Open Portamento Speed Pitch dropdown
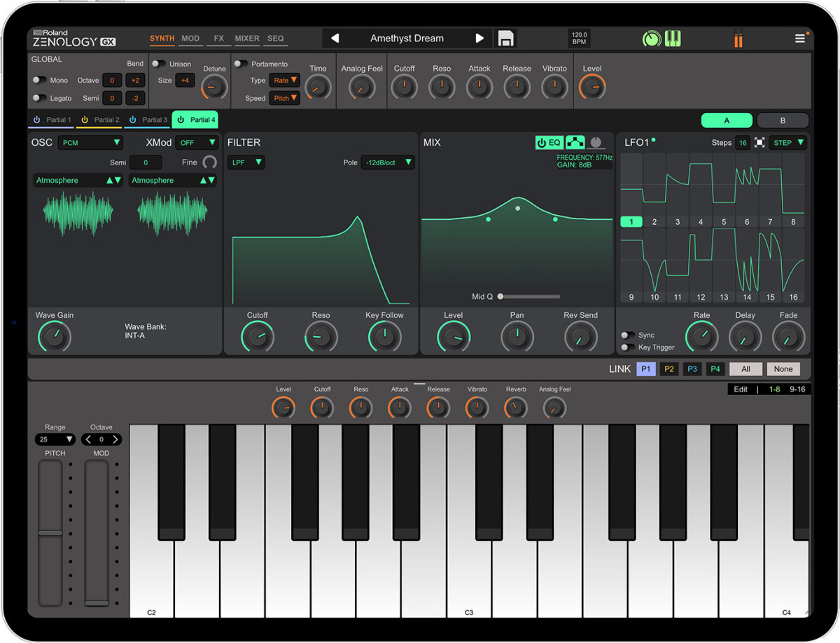Viewport: 840px width, 643px height. point(284,98)
